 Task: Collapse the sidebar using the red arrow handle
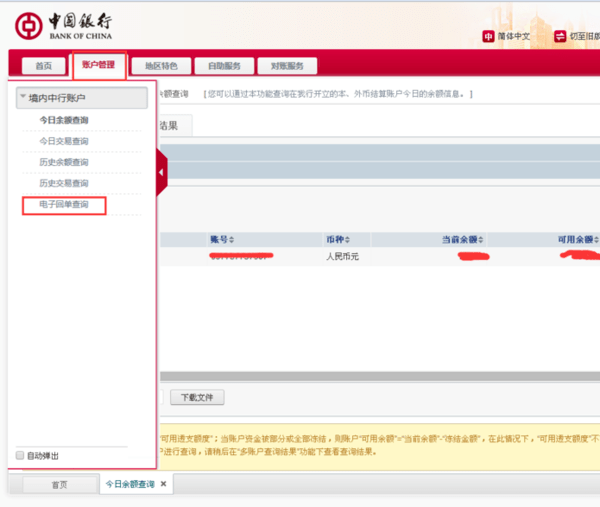(x=162, y=174)
